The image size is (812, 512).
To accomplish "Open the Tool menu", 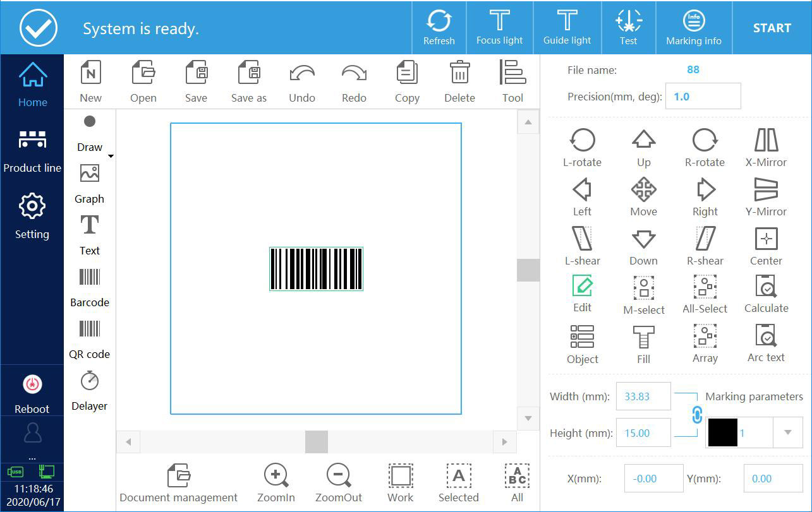I will tap(512, 81).
